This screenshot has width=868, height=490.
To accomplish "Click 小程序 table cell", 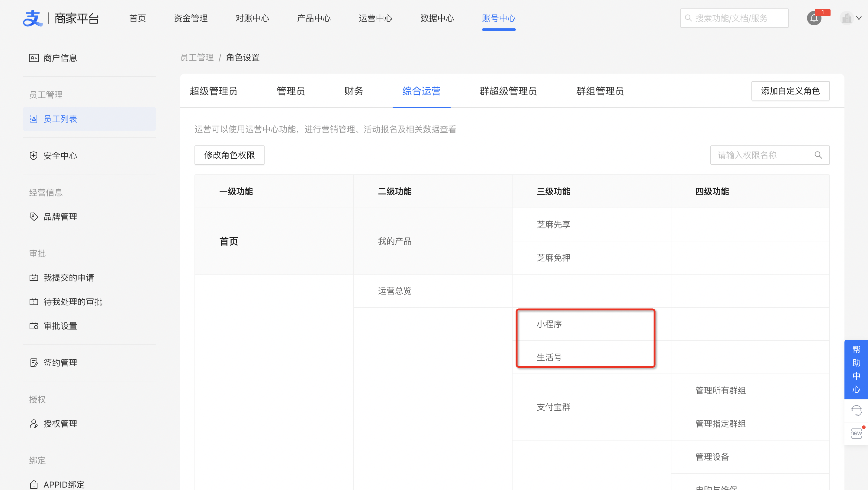I will point(591,324).
